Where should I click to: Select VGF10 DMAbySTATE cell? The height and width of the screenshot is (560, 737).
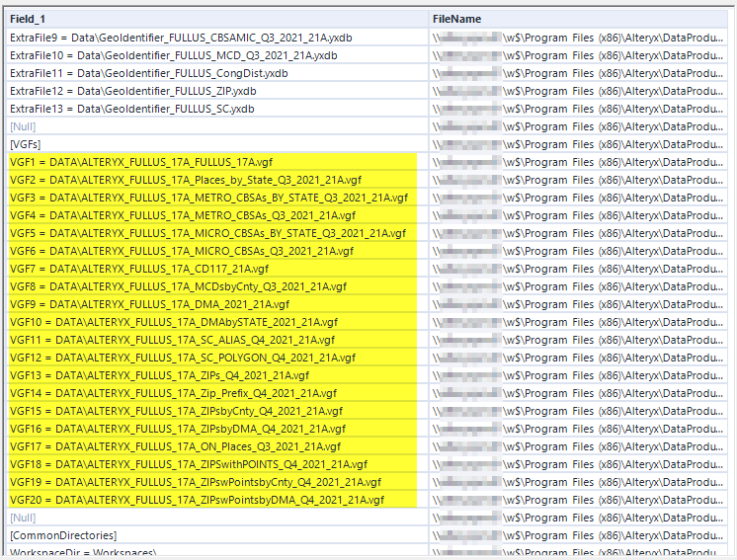coord(217,322)
